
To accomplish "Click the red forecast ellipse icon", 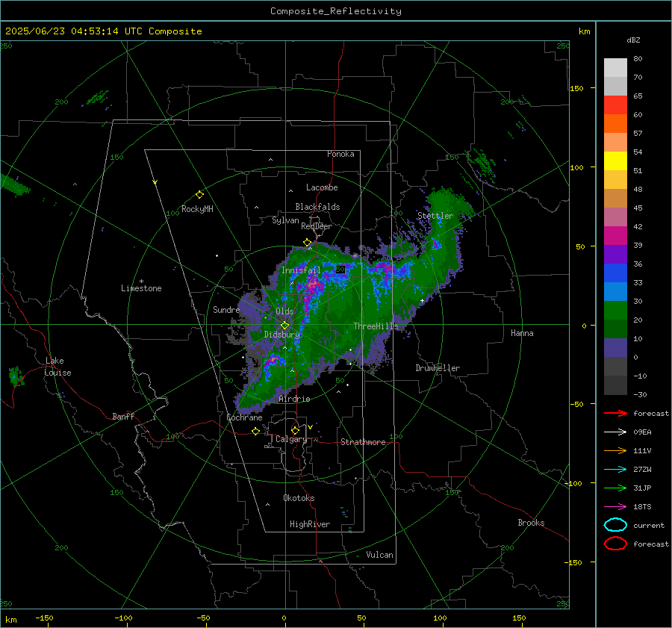I will [x=615, y=544].
